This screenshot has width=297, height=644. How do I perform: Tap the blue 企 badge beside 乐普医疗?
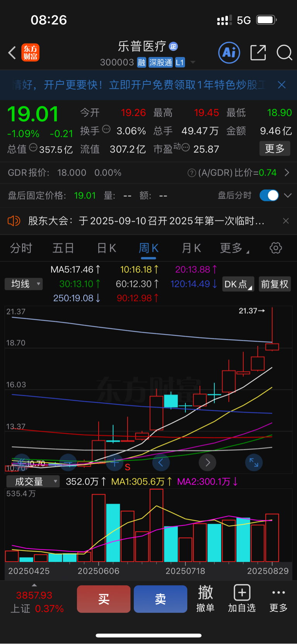(173, 46)
